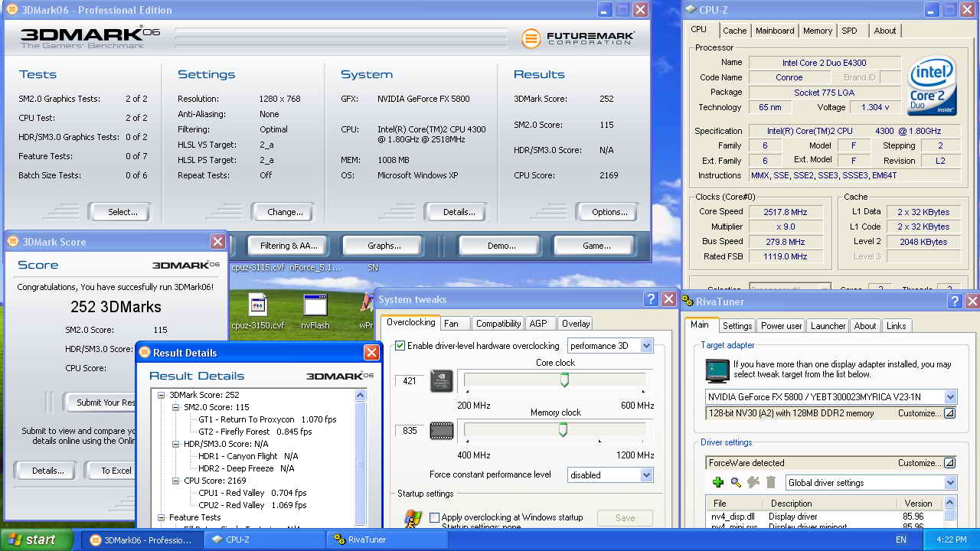Click the Windows start button
The width and height of the screenshot is (980, 551).
[x=37, y=540]
